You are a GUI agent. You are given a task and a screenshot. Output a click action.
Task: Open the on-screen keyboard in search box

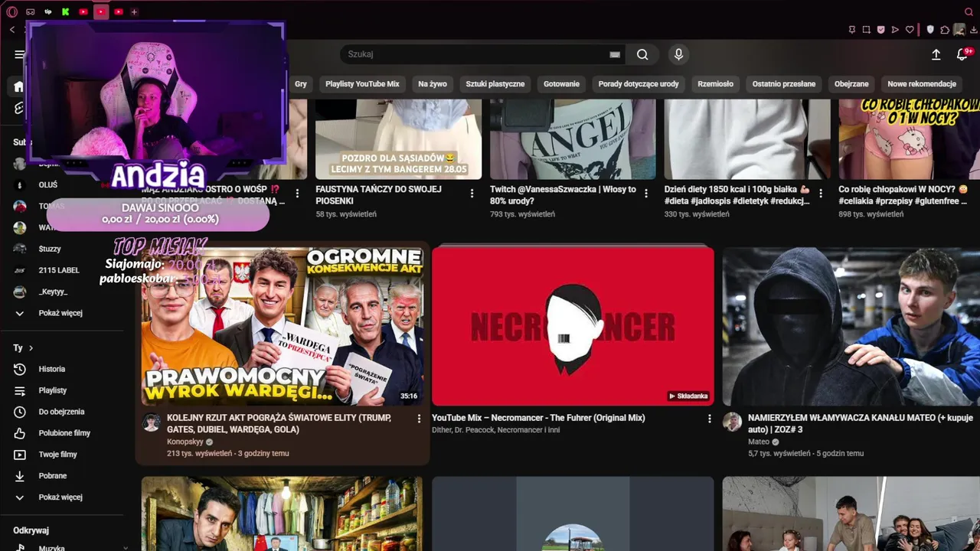tap(614, 54)
